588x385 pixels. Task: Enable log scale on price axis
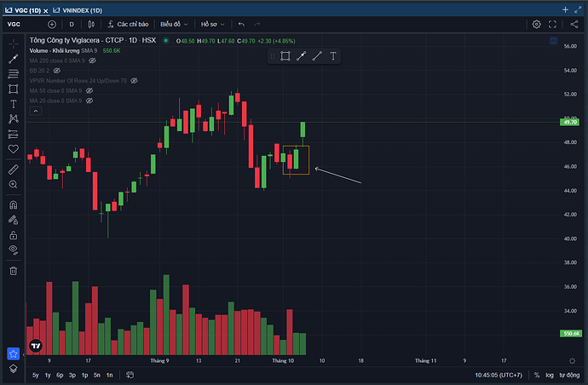click(551, 375)
